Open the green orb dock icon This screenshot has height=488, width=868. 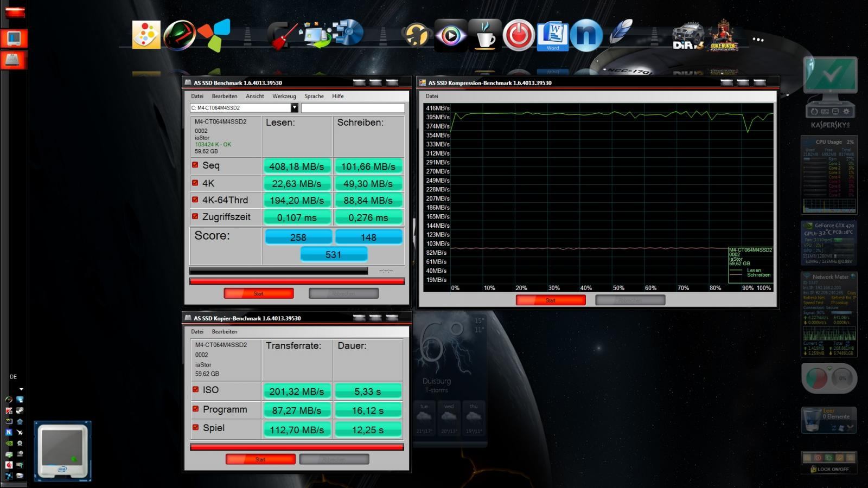point(180,35)
